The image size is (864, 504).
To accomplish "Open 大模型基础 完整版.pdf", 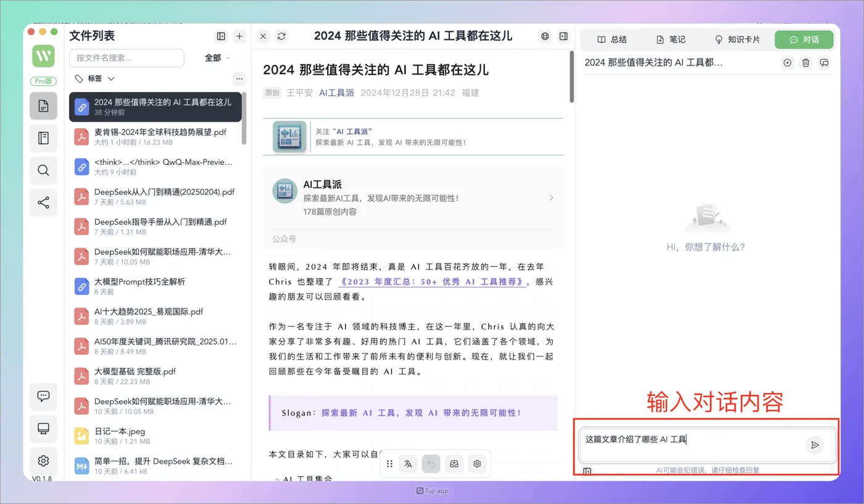I will [x=156, y=376].
